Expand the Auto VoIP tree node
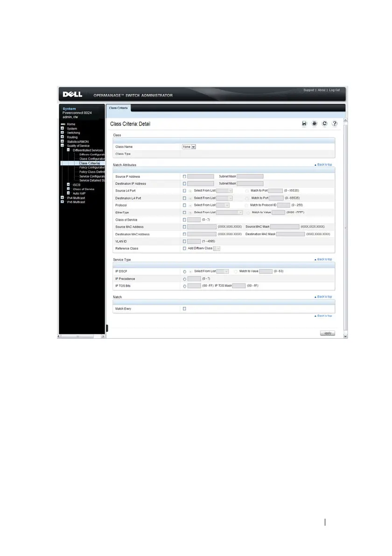 (x=68, y=193)
